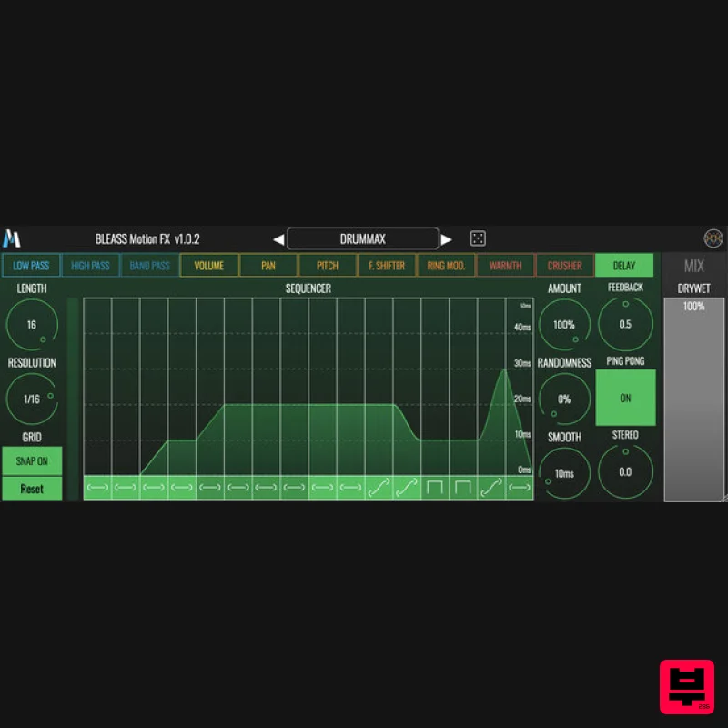Image resolution: width=728 pixels, height=728 pixels.
Task: Click the LENGTH knob showing 16
Action: point(32,325)
